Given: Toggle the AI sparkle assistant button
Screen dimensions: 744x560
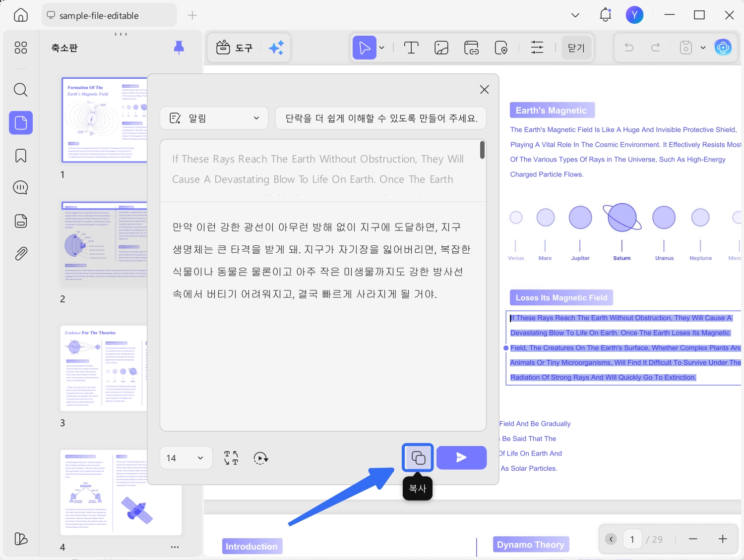Looking at the screenshot, I should coord(276,48).
